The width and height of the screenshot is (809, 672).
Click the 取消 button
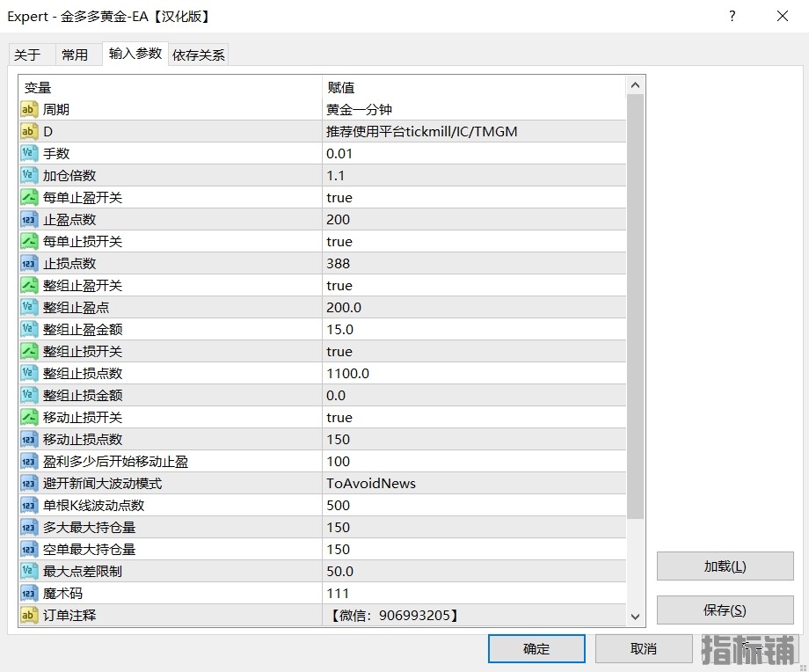click(x=644, y=649)
